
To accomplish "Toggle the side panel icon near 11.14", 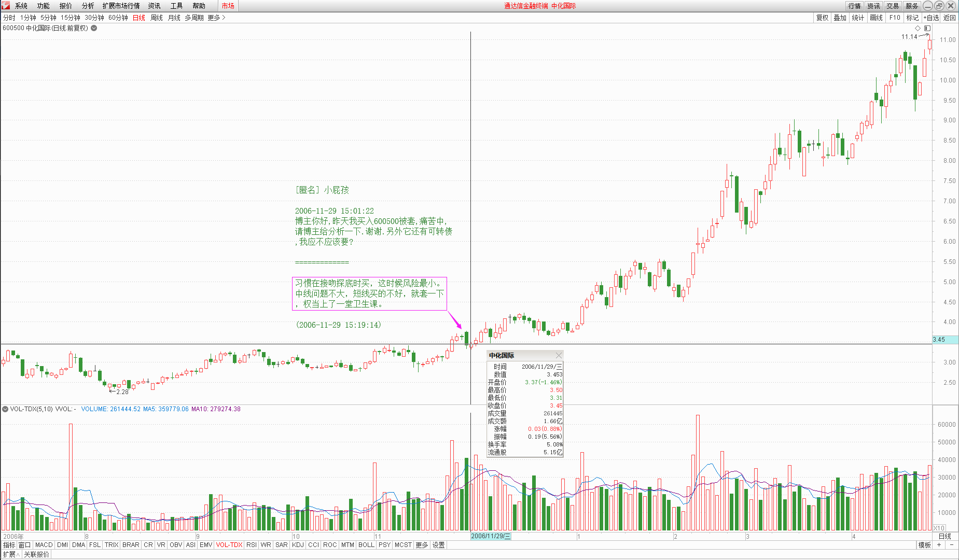I will [x=927, y=28].
